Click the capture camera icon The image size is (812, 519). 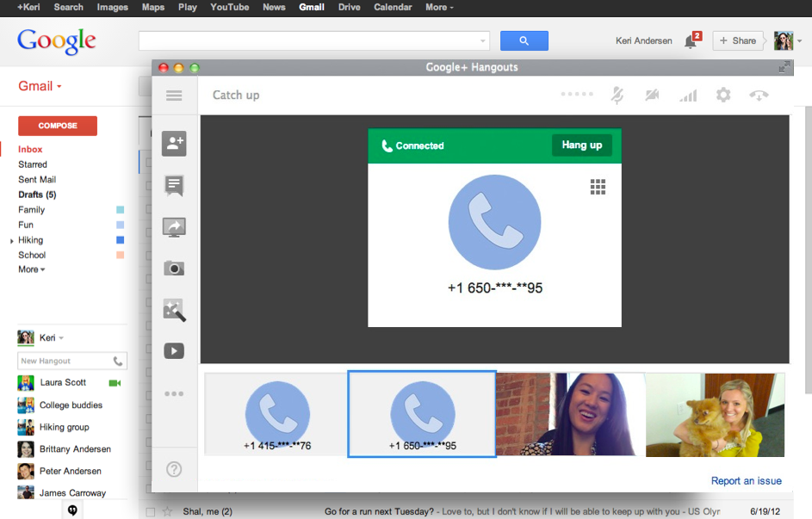pyautogui.click(x=174, y=269)
